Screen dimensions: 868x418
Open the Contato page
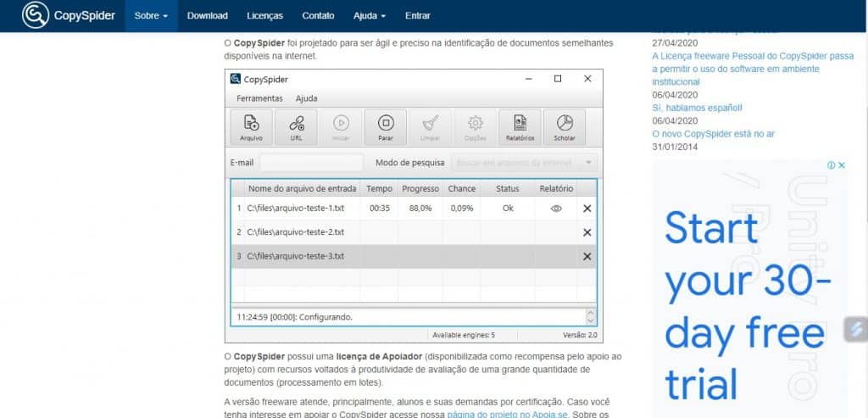(318, 15)
